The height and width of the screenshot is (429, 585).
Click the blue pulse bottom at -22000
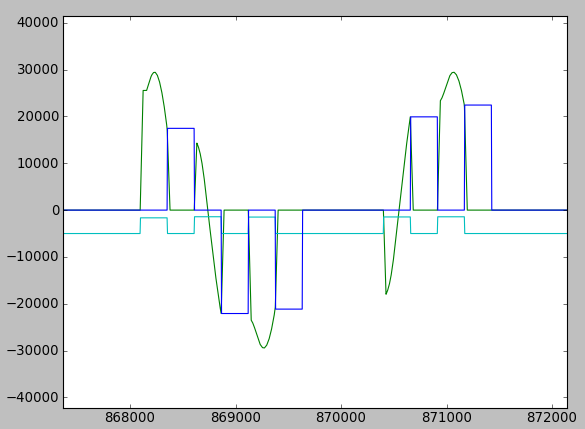[x=235, y=313]
